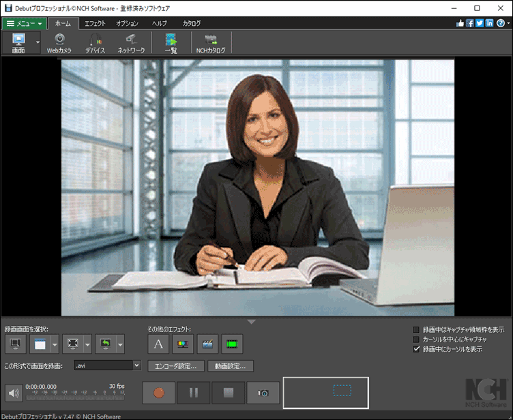Viewport: 513px width, 420px height.
Task: Switch to the ホーム tab
Action: [63, 24]
